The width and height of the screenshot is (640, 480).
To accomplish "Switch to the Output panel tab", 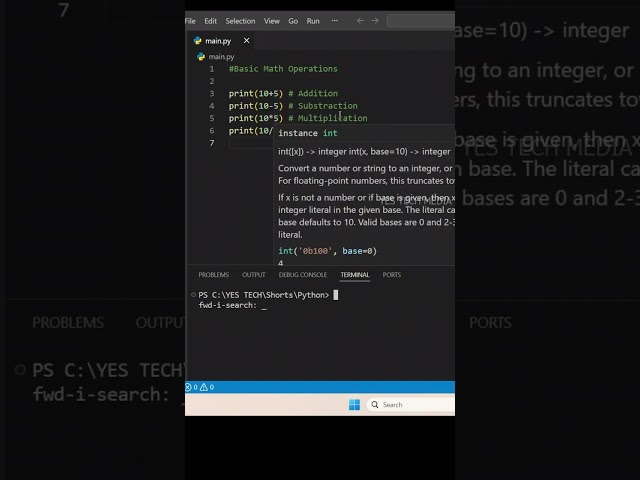I will 253,275.
